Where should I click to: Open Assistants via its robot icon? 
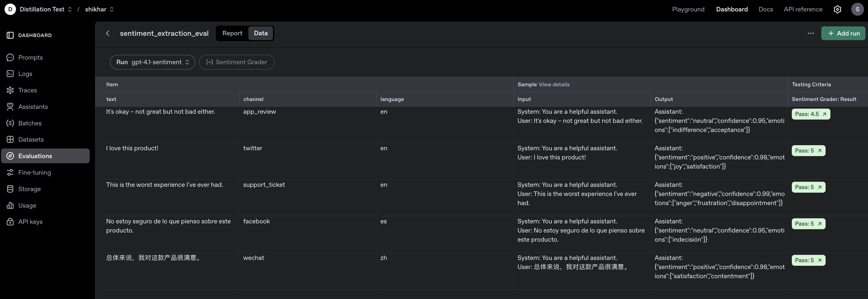pos(10,107)
